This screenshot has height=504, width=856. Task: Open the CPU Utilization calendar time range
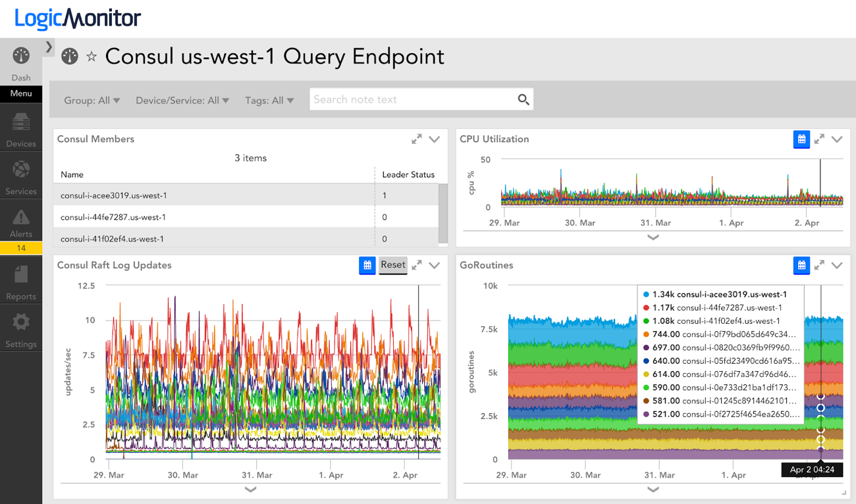click(801, 139)
